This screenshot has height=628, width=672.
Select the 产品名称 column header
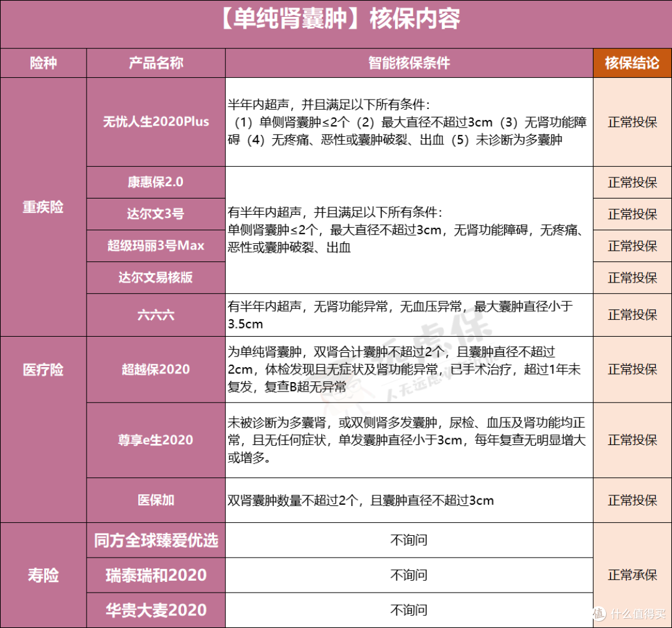click(x=156, y=63)
